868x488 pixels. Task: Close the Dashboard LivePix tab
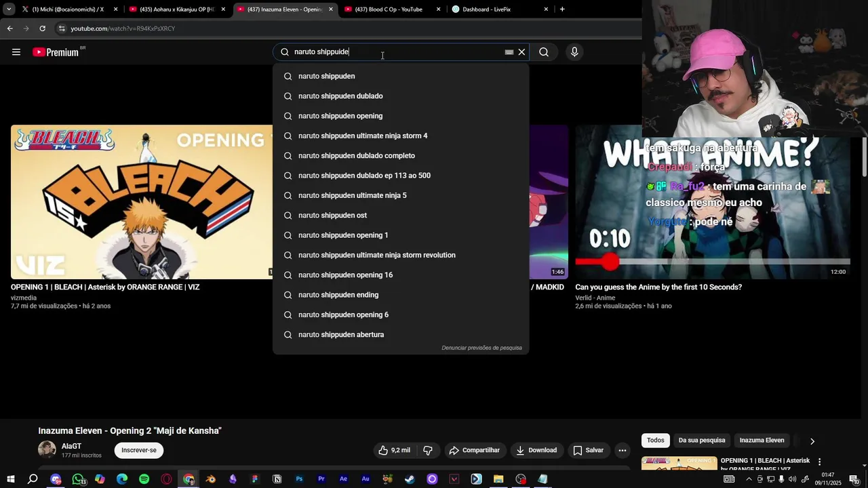(546, 9)
